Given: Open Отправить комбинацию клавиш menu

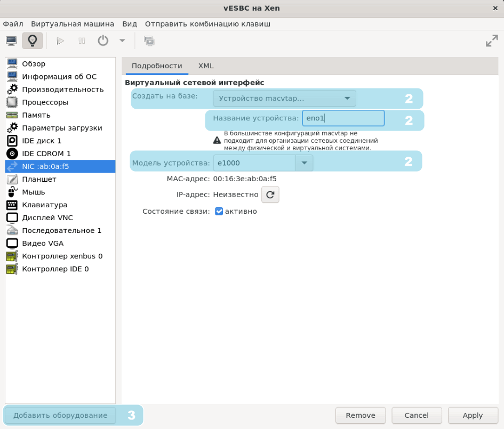Looking at the screenshot, I should point(207,24).
